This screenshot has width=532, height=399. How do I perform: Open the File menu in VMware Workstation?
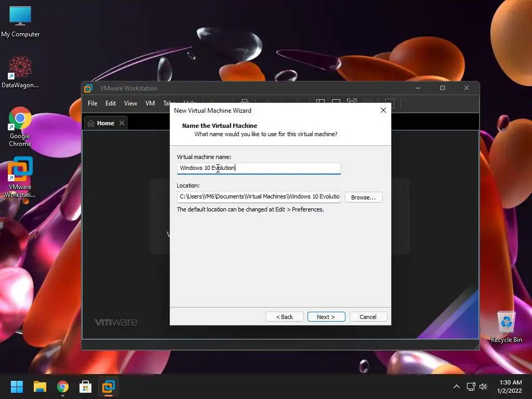[x=92, y=103]
